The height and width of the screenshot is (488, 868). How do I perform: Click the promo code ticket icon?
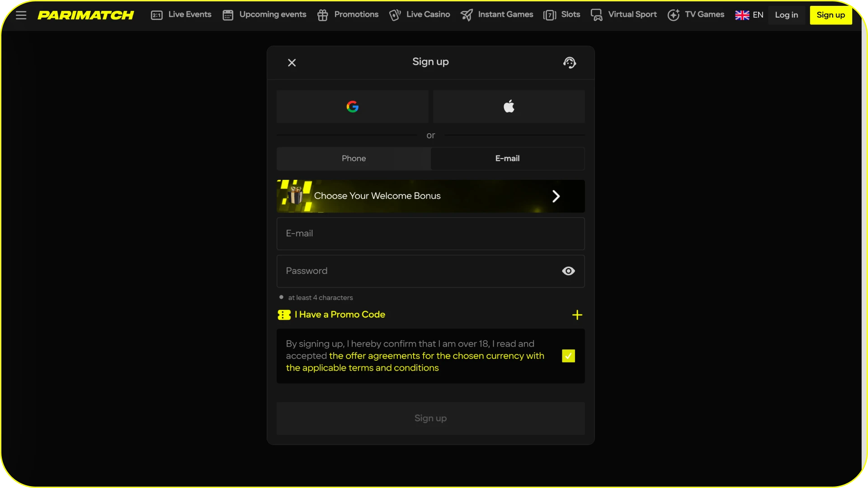[x=284, y=315]
